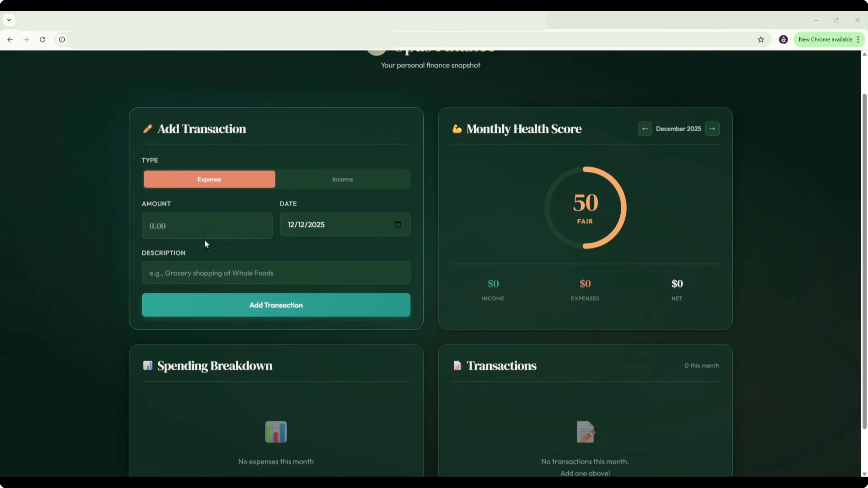The height and width of the screenshot is (488, 868).
Task: Reload the page
Action: 42,40
